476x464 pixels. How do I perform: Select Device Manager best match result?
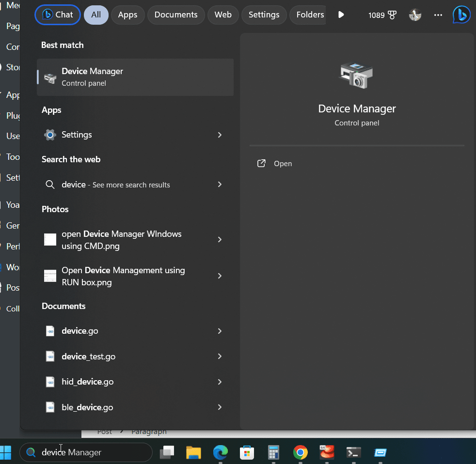click(x=135, y=77)
